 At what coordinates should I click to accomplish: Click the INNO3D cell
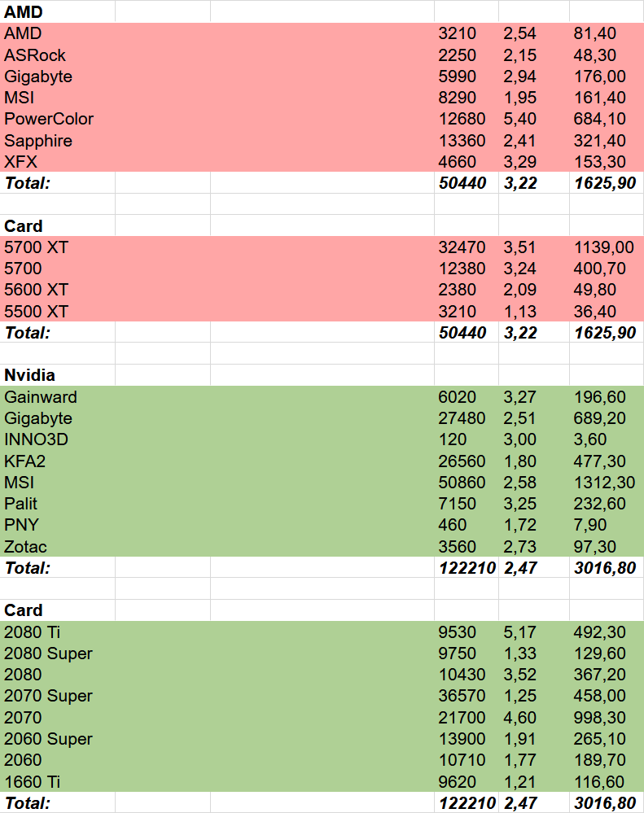pos(37,439)
